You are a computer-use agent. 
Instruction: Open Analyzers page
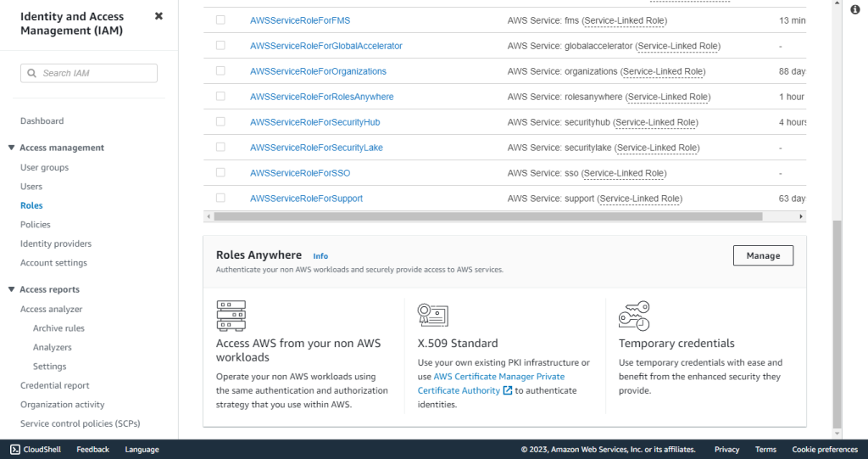point(52,348)
